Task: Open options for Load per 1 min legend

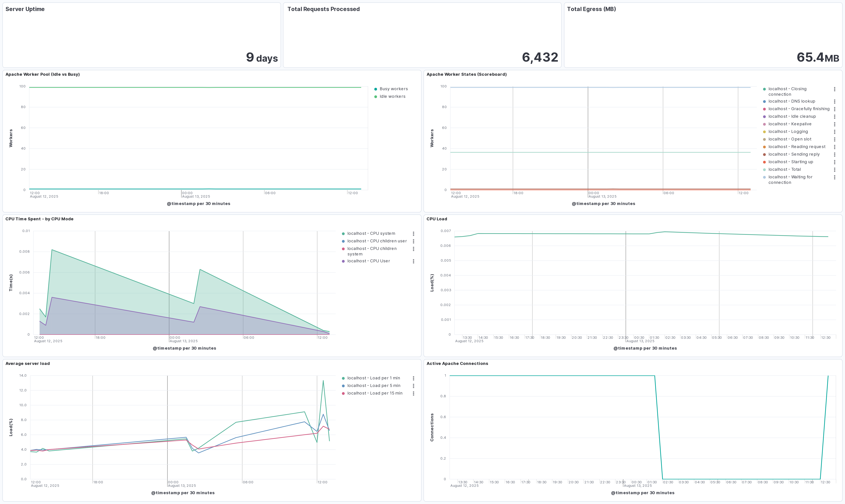Action: pos(413,378)
